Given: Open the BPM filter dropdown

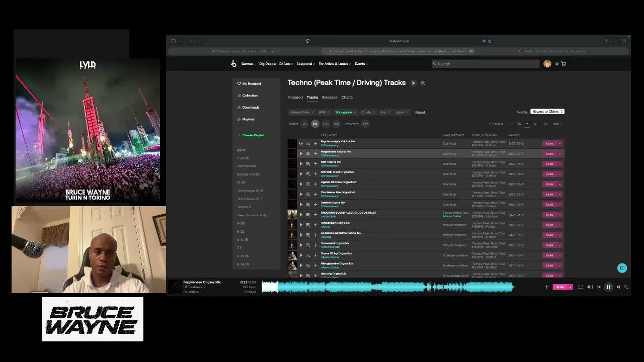Looking at the screenshot, I should tap(324, 112).
